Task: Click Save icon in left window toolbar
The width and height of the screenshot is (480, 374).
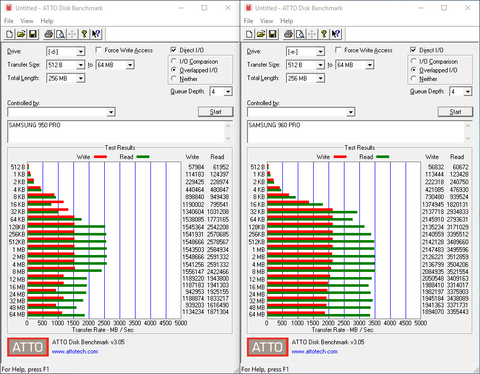Action: coord(33,34)
